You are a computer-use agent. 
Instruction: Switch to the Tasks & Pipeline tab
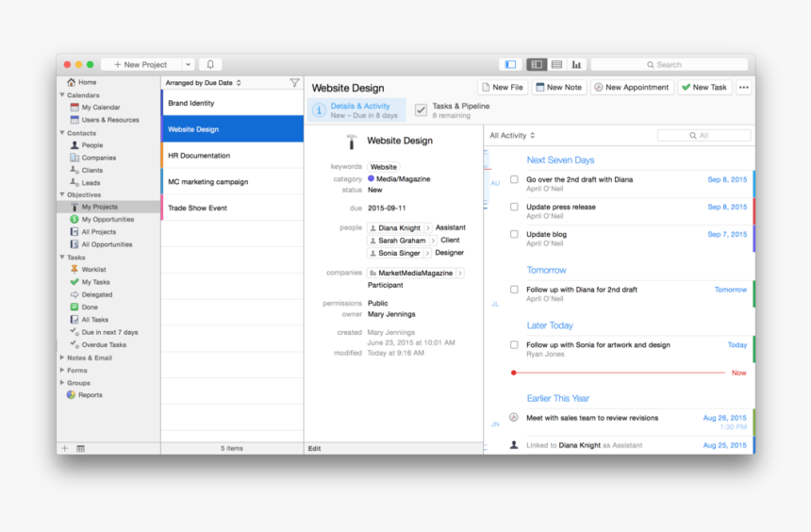click(452, 110)
